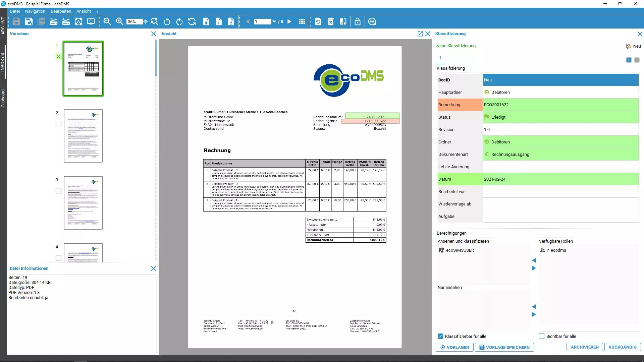
Task: Disable Klassifizierbar für alle checkbox
Action: [440, 336]
